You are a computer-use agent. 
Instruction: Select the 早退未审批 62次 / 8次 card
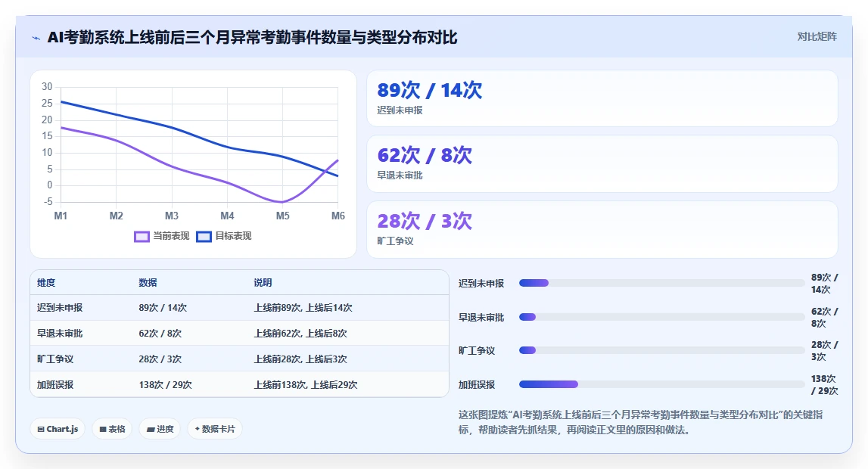602,163
